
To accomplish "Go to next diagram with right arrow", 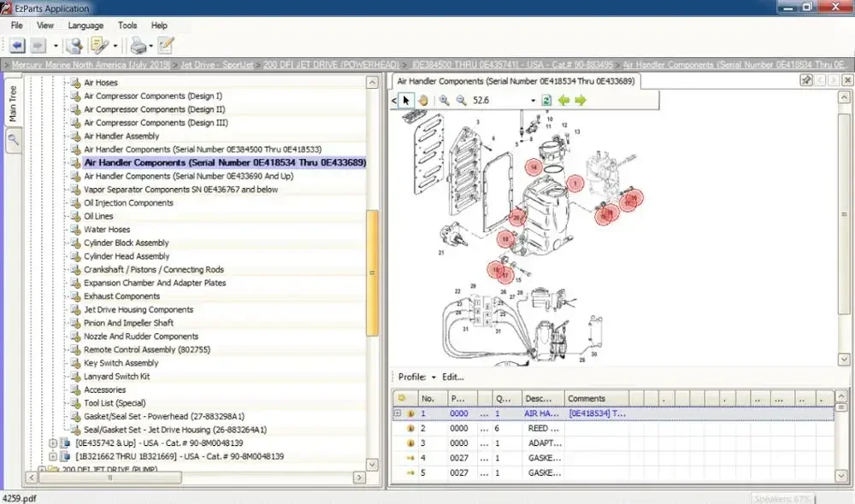I will 581,101.
